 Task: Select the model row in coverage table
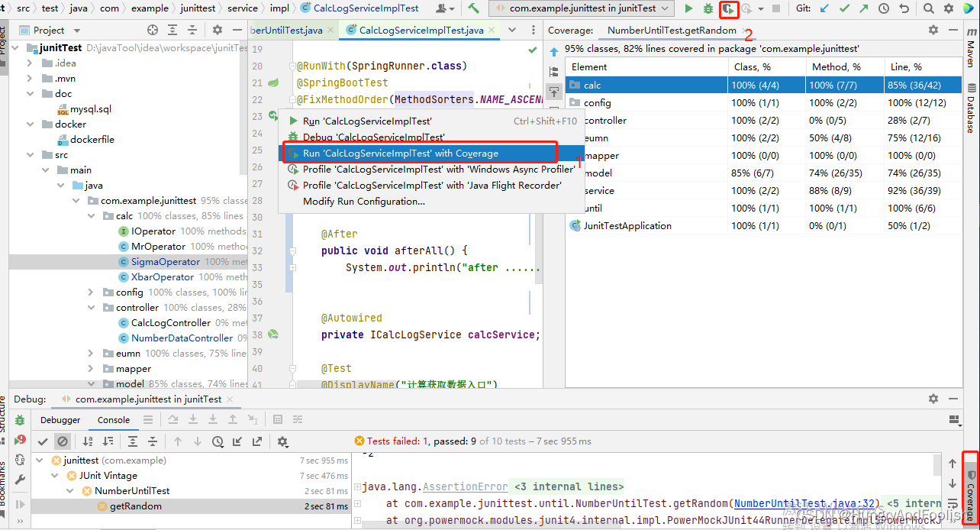762,173
